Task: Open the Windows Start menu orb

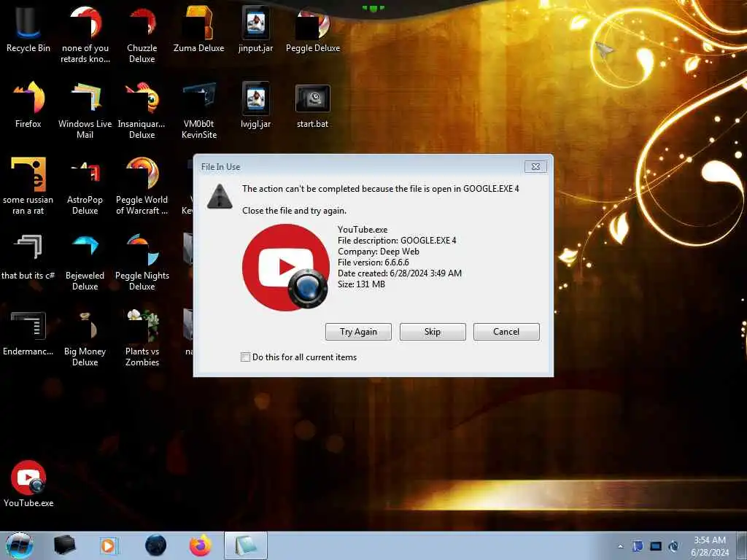Action: [20, 545]
